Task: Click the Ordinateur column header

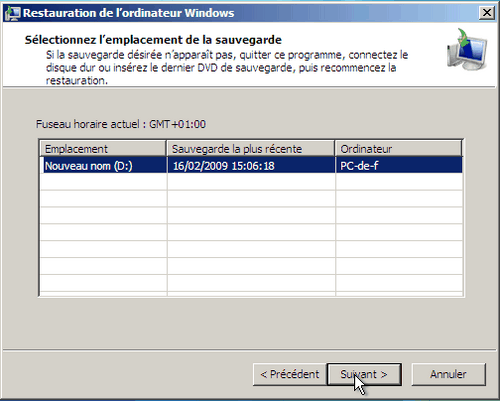Action: pos(399,149)
